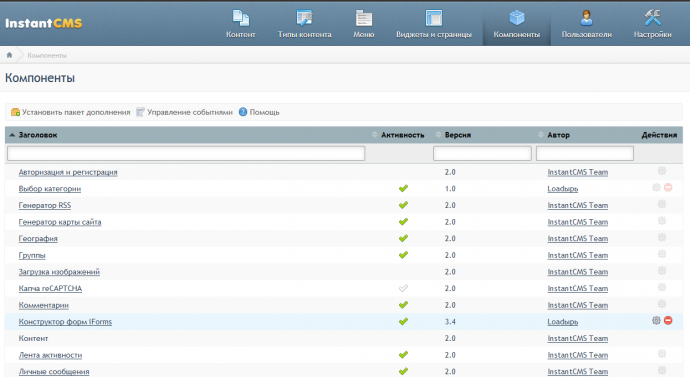Open settings gear for Авторизация и регистрация
Viewport: 690px width, 377px height.
tap(662, 171)
